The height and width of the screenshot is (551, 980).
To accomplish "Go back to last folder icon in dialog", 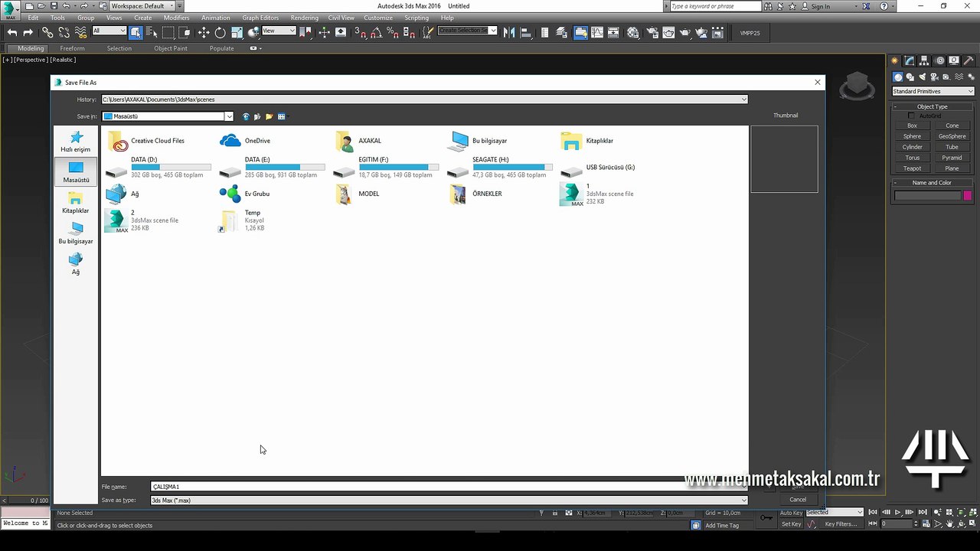I will coord(246,116).
